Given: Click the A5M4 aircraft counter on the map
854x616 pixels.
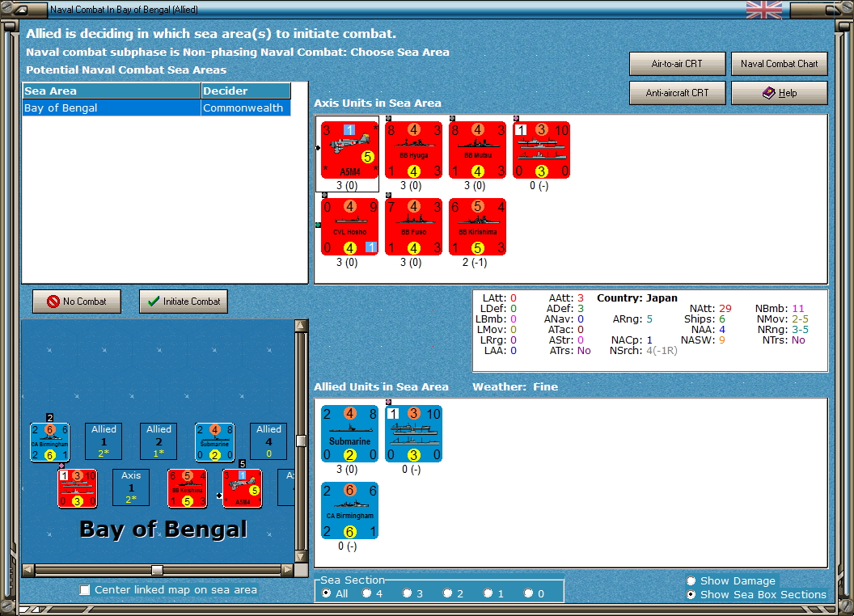Looking at the screenshot, I should coord(243,488).
